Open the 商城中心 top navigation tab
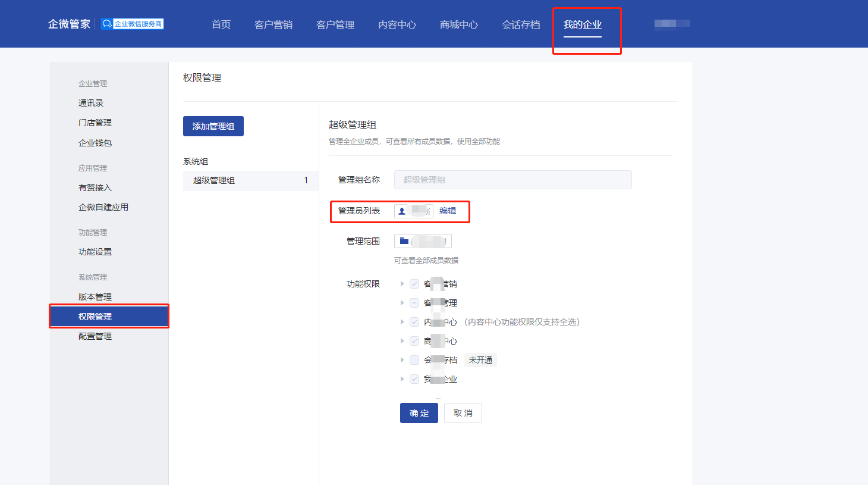This screenshot has height=485, width=868. pos(459,24)
